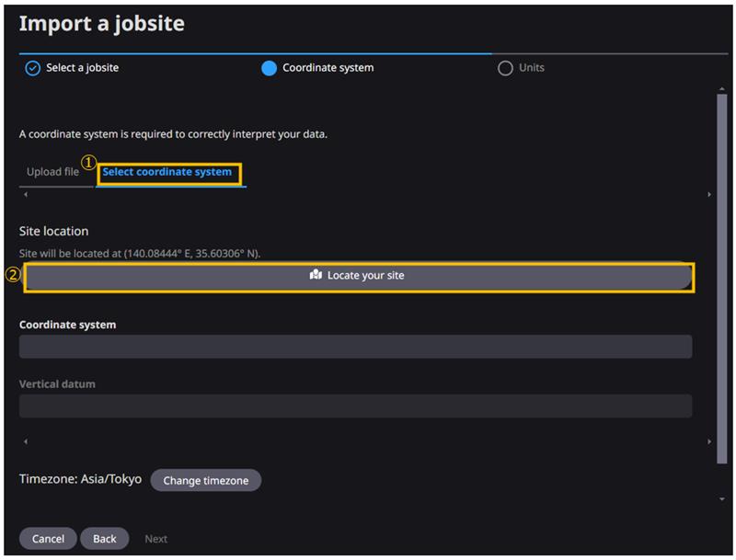Image resolution: width=736 pixels, height=560 pixels.
Task: Click the vertical scrollbar thumb
Action: click(722, 279)
